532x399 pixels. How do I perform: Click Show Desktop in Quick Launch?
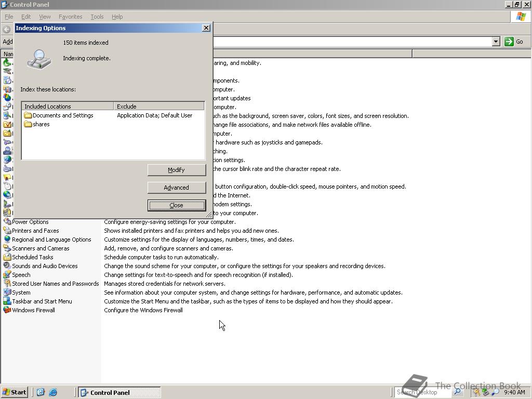pos(41,392)
